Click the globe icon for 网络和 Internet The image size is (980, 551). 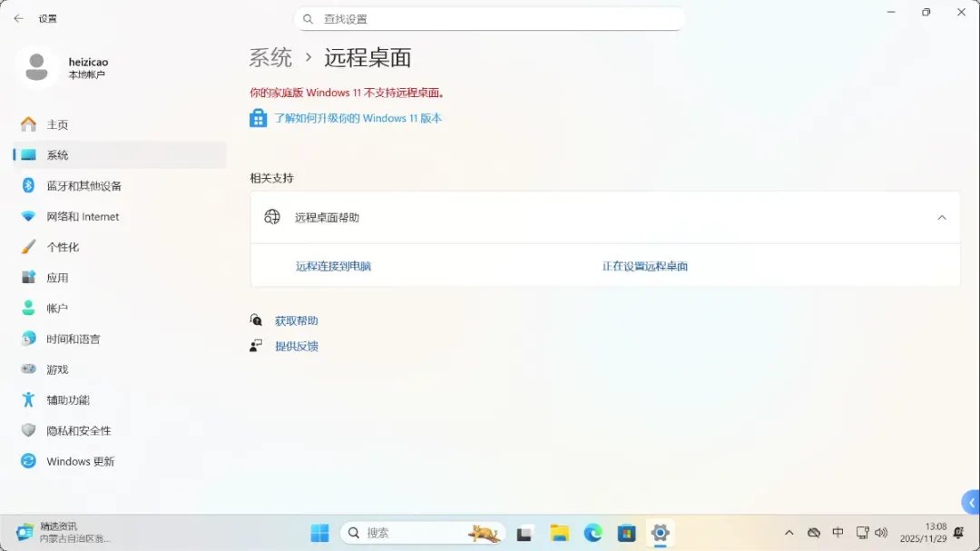click(x=27, y=216)
